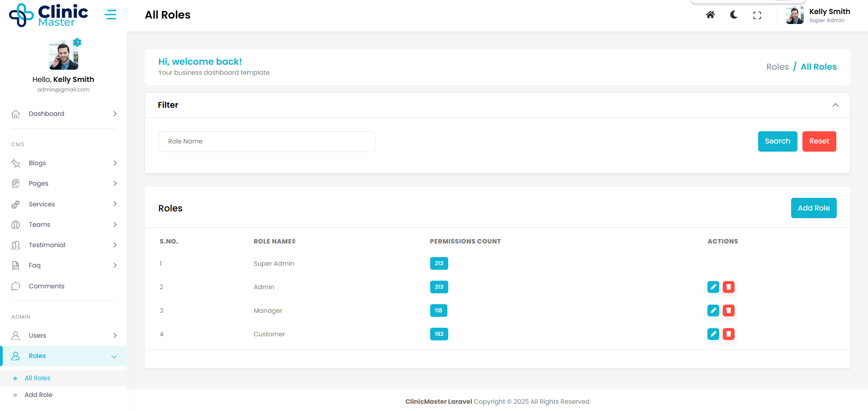
Task: Click the red Reset button
Action: (819, 141)
